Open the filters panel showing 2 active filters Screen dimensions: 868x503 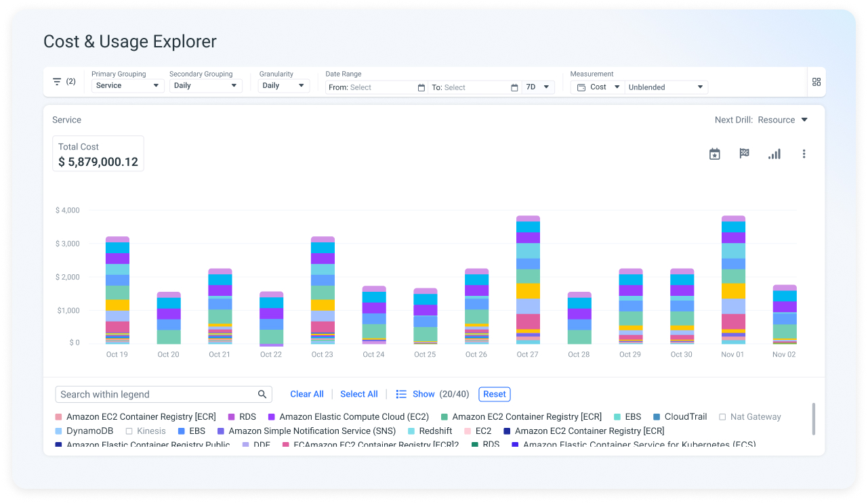(x=63, y=81)
